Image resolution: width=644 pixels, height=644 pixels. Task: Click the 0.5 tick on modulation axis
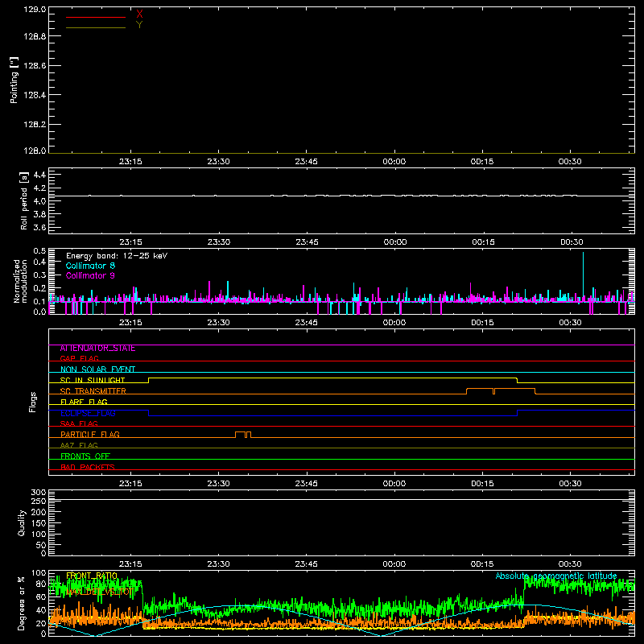(39, 250)
